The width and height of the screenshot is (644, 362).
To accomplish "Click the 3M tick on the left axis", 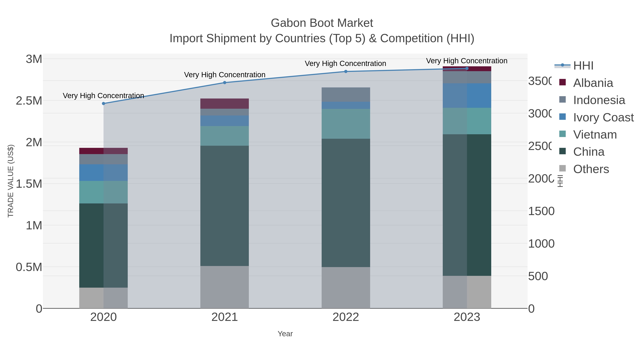I will (34, 59).
